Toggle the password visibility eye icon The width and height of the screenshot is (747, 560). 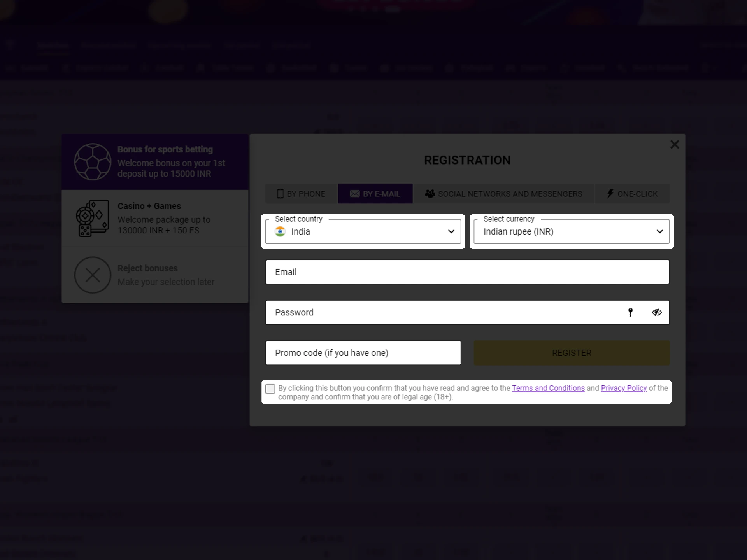tap(657, 312)
